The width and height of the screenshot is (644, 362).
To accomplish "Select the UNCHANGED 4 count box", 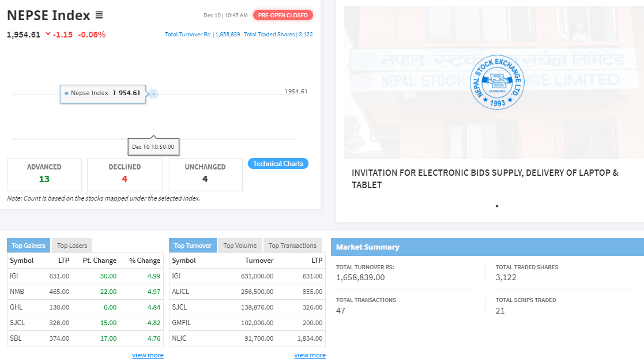I will pos(205,175).
